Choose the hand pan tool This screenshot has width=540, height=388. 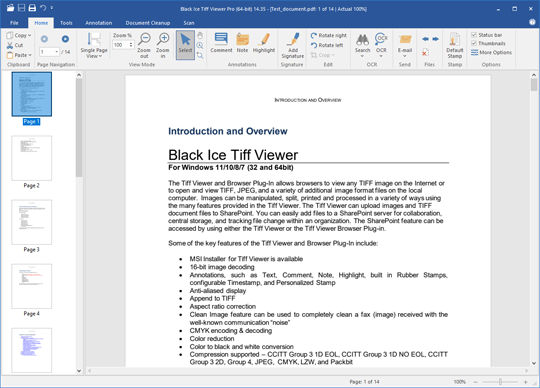200,35
